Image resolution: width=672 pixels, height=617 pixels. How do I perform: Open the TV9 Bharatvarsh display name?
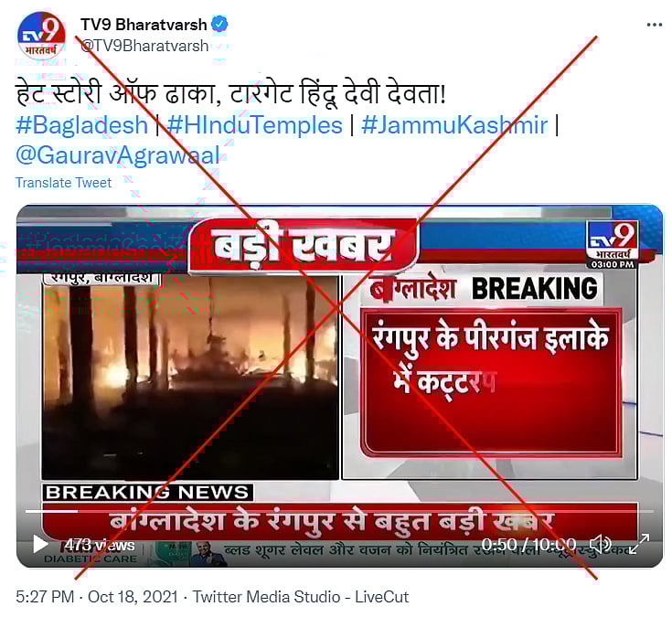tap(144, 25)
